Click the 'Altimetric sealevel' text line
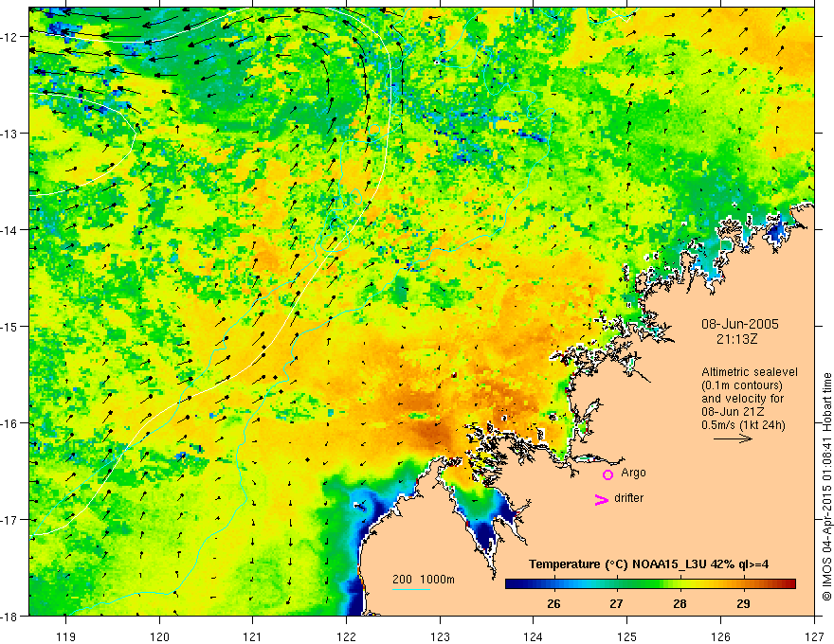The image size is (834, 644). pyautogui.click(x=750, y=372)
